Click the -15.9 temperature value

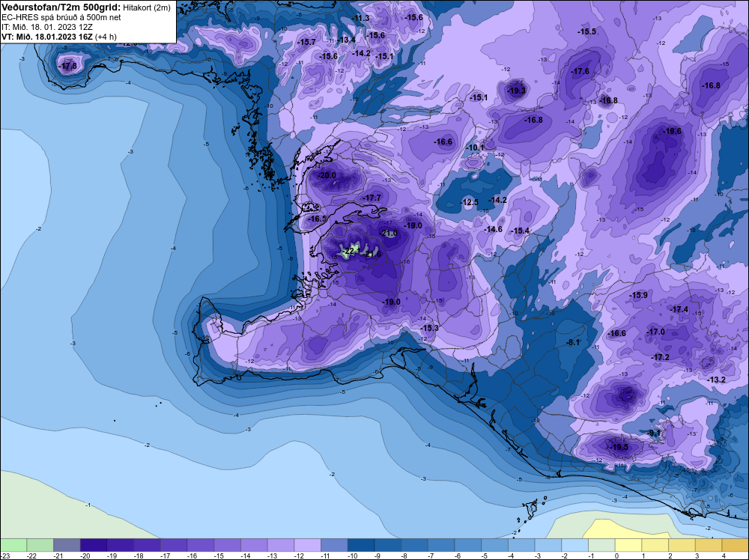639,295
